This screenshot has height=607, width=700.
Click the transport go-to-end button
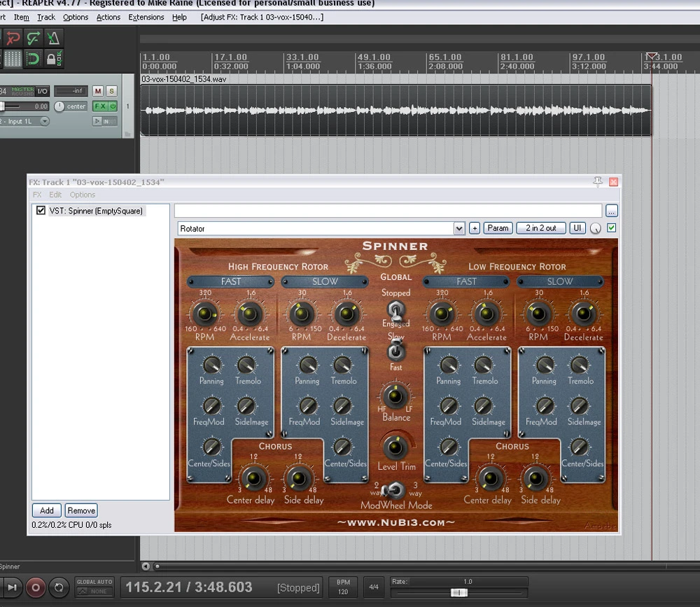pyautogui.click(x=12, y=587)
